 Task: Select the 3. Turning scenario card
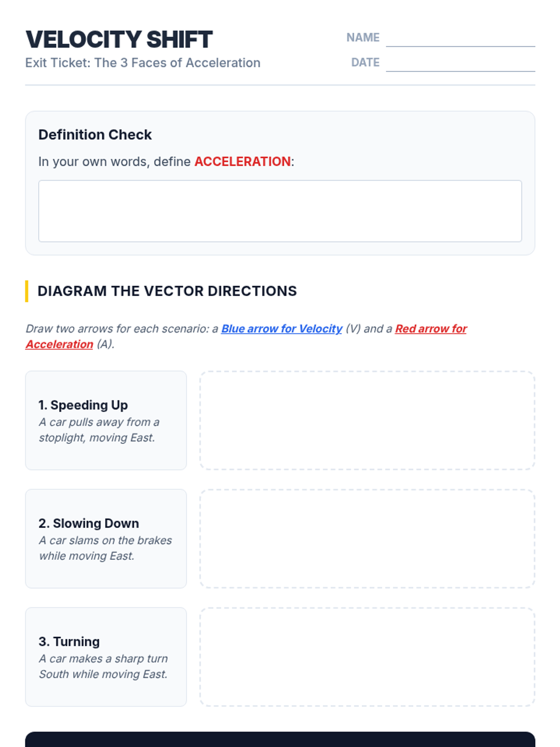106,657
